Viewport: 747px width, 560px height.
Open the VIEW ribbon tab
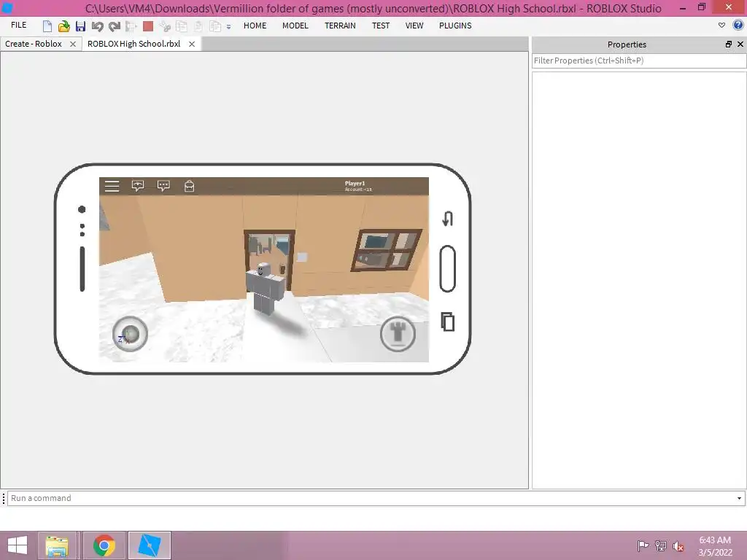(414, 26)
